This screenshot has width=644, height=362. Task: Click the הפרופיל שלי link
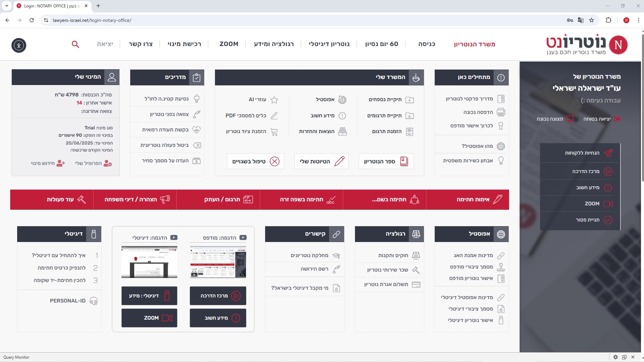(93, 163)
